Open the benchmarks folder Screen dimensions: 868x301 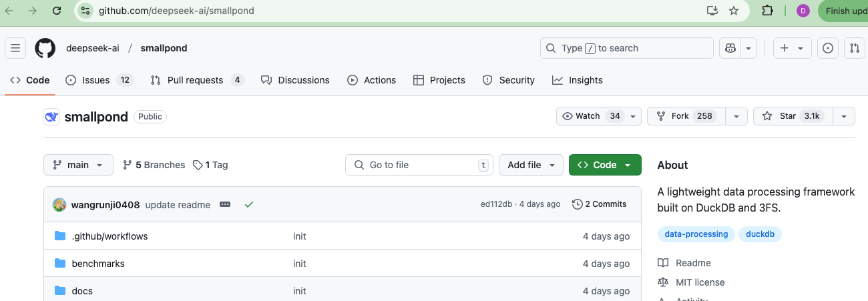pos(98,264)
